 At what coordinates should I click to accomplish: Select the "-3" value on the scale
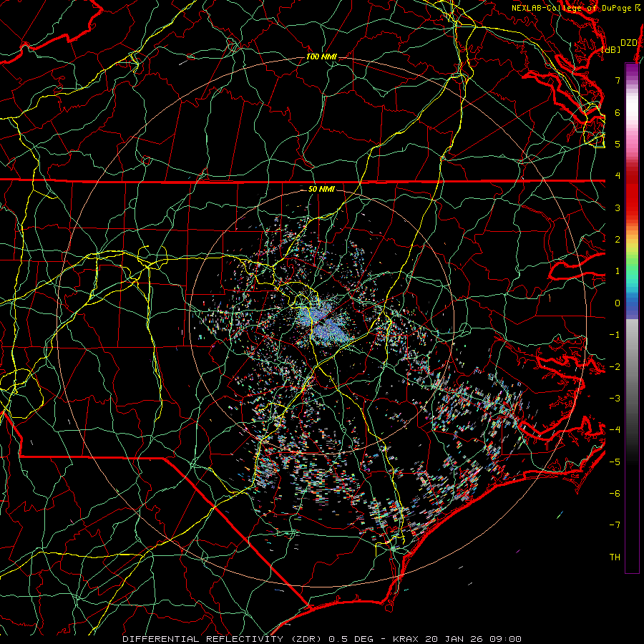coord(615,398)
